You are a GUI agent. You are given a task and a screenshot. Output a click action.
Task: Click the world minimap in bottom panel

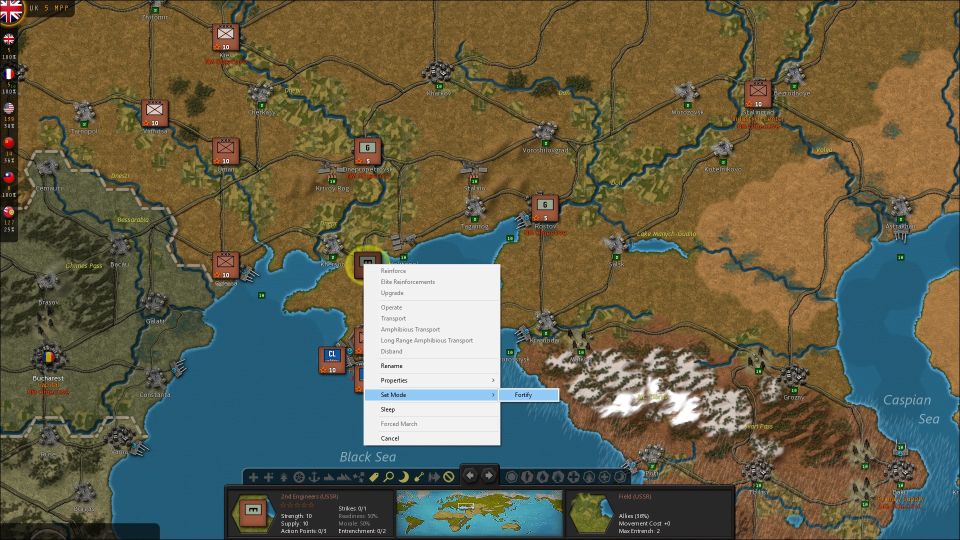[479, 513]
